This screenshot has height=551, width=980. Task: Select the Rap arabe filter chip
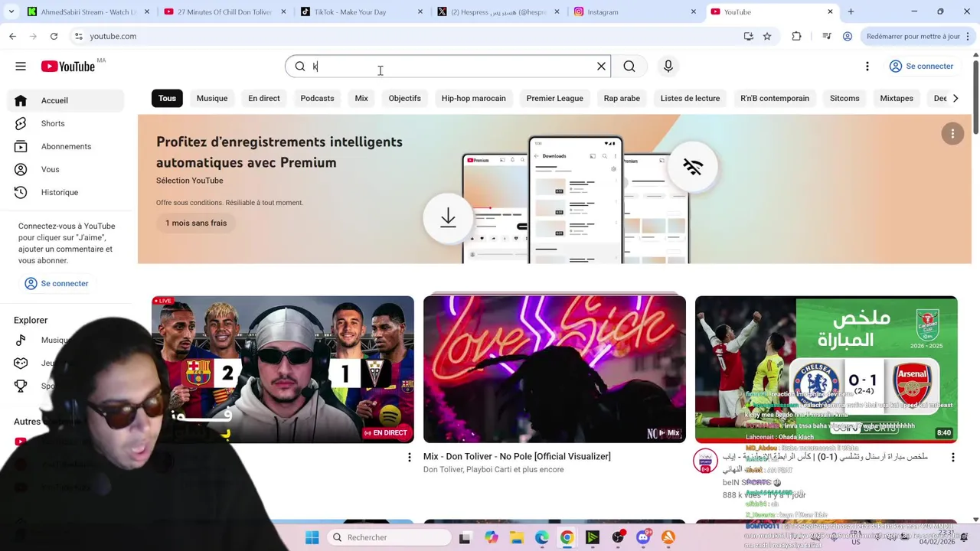pos(622,98)
